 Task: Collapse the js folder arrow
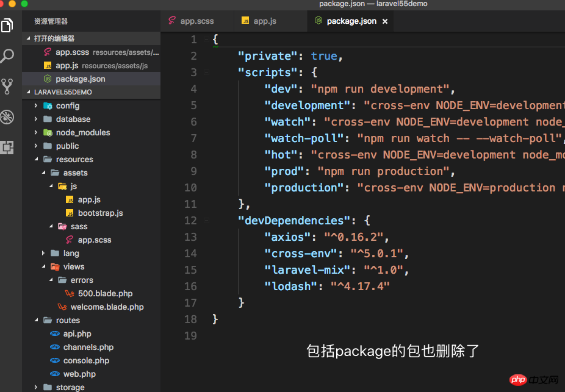(51, 186)
